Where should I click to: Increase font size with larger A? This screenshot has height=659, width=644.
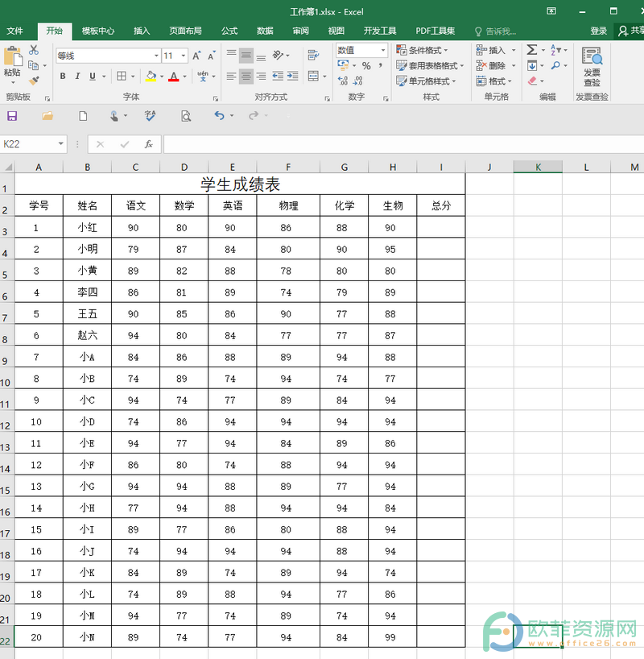[196, 56]
